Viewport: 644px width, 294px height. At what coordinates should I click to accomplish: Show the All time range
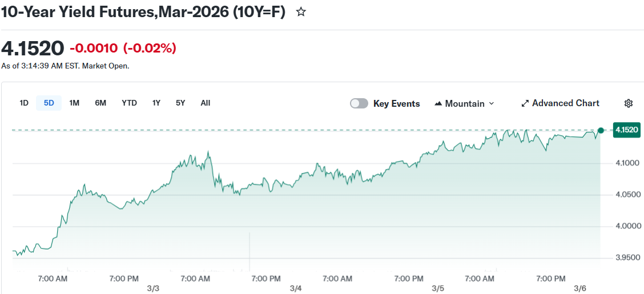pos(206,103)
